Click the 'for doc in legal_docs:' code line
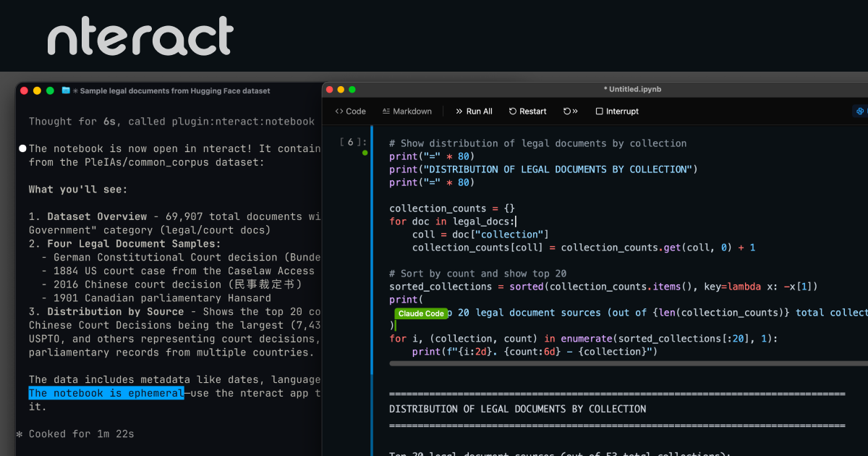 [453, 221]
